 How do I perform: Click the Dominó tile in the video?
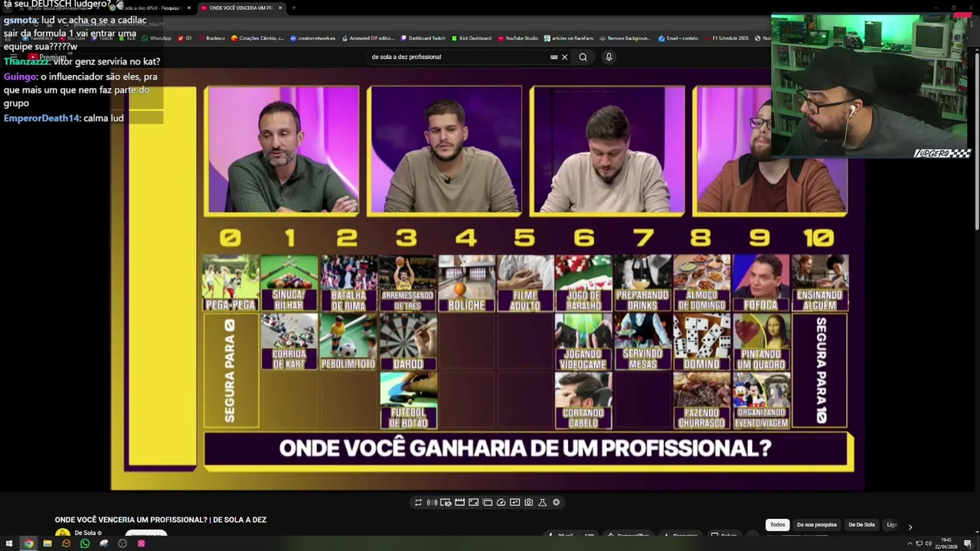point(702,342)
